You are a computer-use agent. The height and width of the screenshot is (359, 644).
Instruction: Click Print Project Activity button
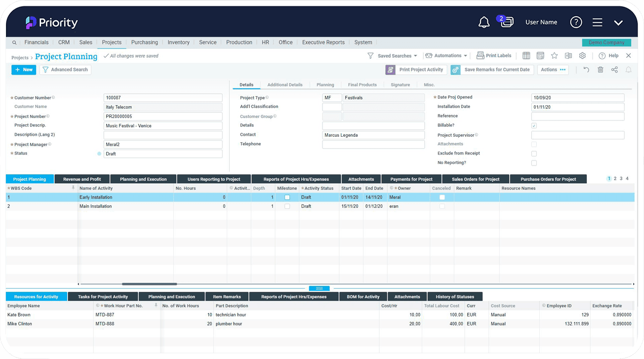(x=416, y=70)
